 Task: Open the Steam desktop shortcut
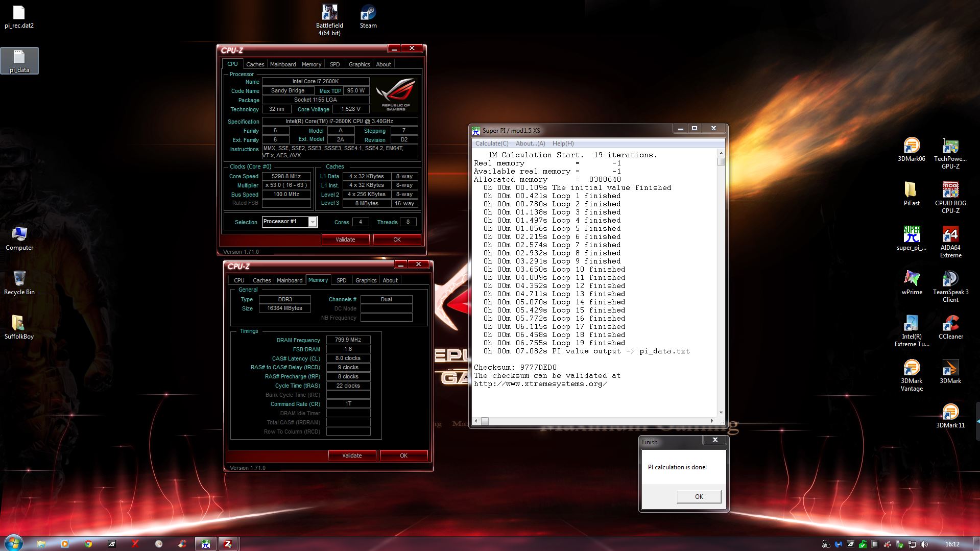point(368,16)
